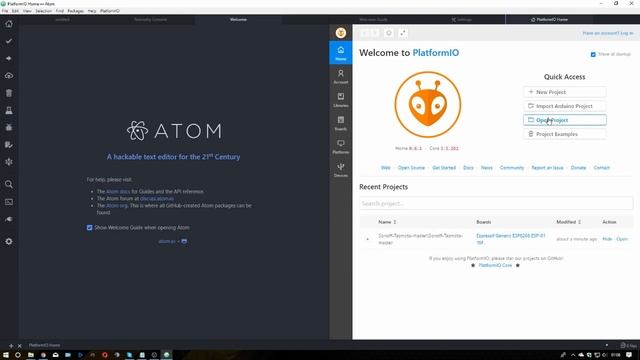The width and height of the screenshot is (640, 360).
Task: Click the Test flask icon in left toolbar
Action: (x=9, y=110)
